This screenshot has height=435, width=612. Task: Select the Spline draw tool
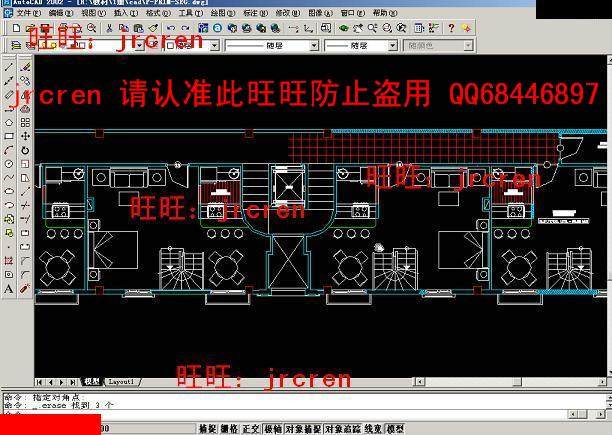click(9, 178)
